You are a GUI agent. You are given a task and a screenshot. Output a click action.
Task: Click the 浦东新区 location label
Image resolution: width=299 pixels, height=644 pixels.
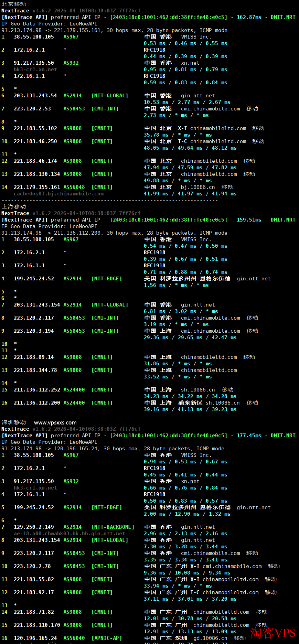(x=190, y=403)
